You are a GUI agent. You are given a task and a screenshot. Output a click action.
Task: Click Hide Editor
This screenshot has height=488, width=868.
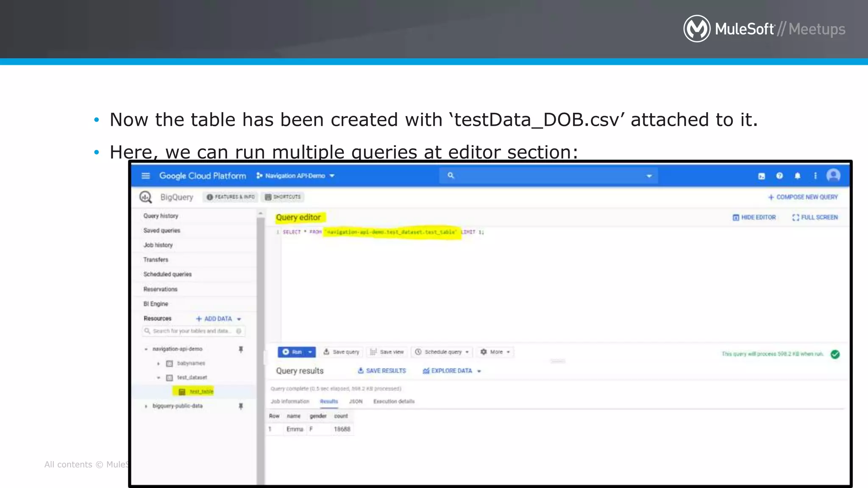coord(754,217)
